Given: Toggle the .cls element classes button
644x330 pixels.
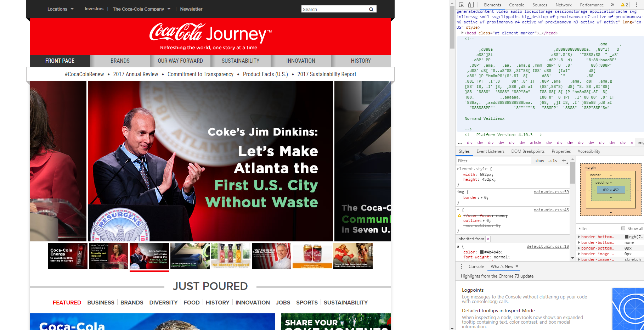Looking at the screenshot, I should (553, 161).
